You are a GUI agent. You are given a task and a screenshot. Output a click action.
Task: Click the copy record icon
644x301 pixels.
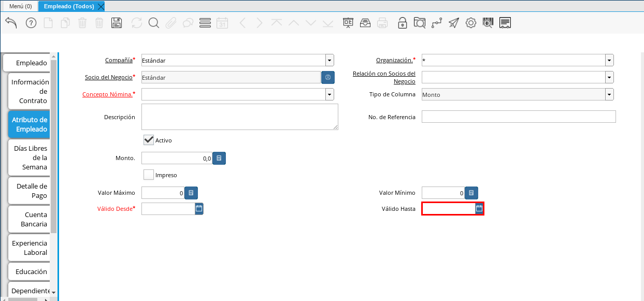pos(65,23)
